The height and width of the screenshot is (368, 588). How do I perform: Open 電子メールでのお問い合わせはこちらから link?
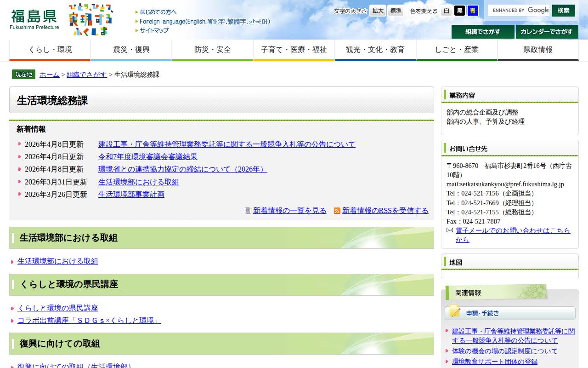click(513, 235)
